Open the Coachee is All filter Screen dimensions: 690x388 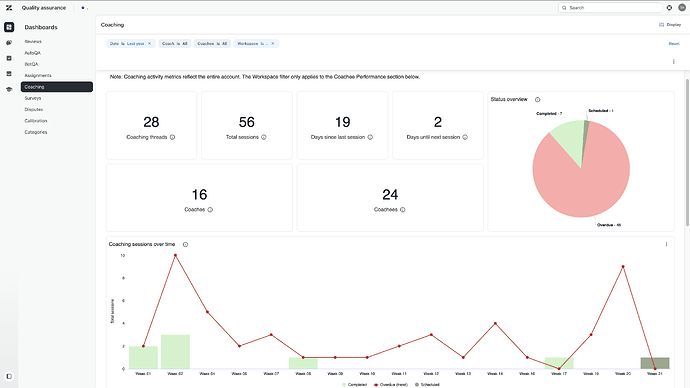[x=212, y=44]
